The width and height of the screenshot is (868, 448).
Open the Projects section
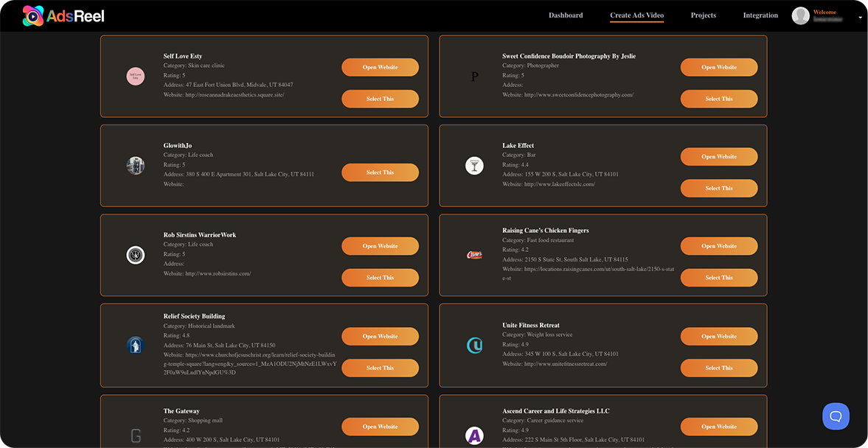pos(703,15)
